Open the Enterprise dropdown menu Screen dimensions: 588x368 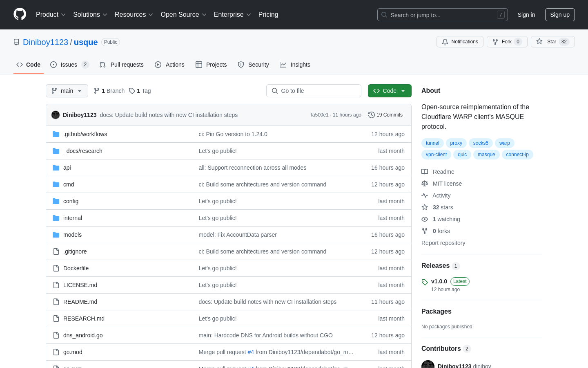[232, 14]
